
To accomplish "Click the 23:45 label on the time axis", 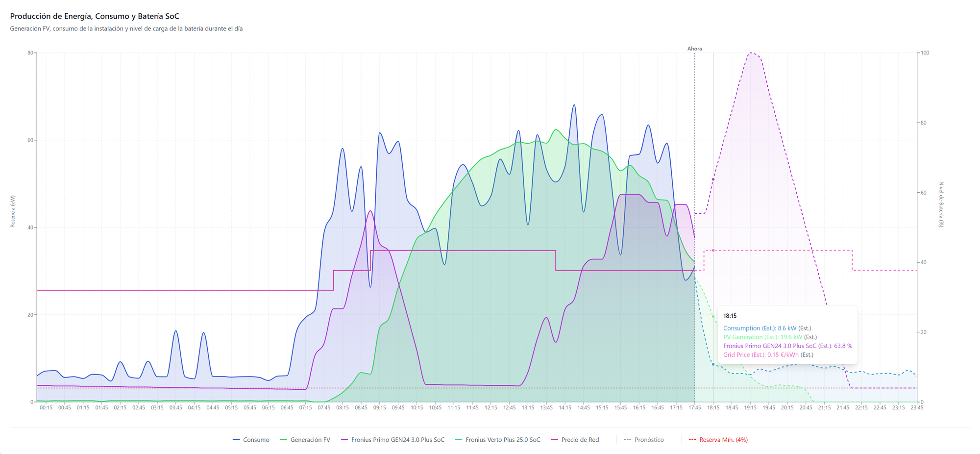I will click(x=917, y=407).
